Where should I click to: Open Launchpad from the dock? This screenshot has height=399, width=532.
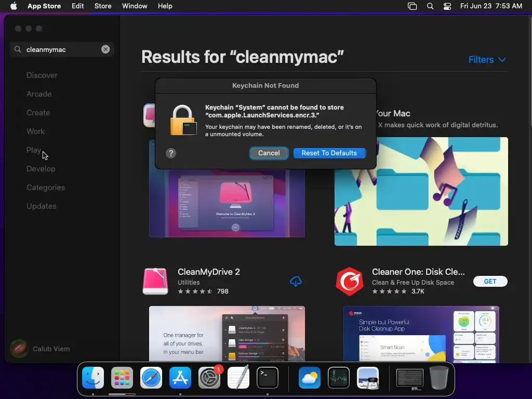click(x=122, y=378)
